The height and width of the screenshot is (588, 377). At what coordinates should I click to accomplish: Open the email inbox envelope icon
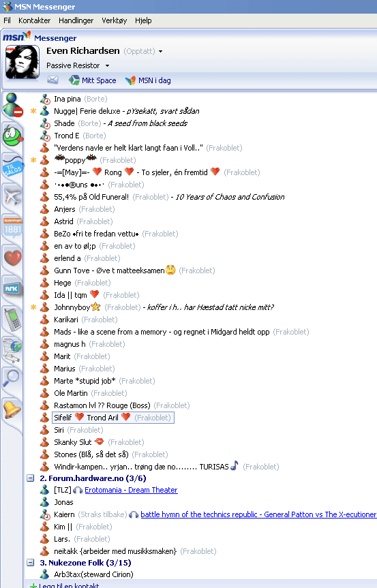tap(52, 80)
